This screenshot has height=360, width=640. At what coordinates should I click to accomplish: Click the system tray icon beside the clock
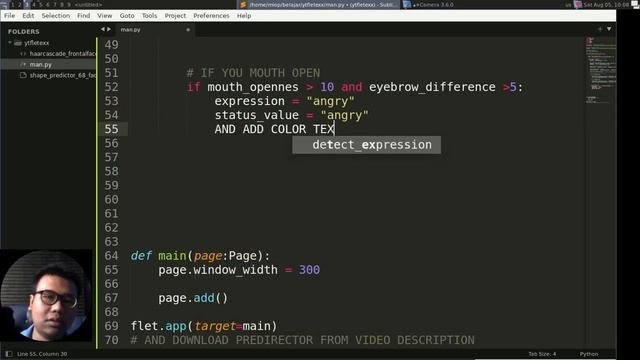pos(578,4)
